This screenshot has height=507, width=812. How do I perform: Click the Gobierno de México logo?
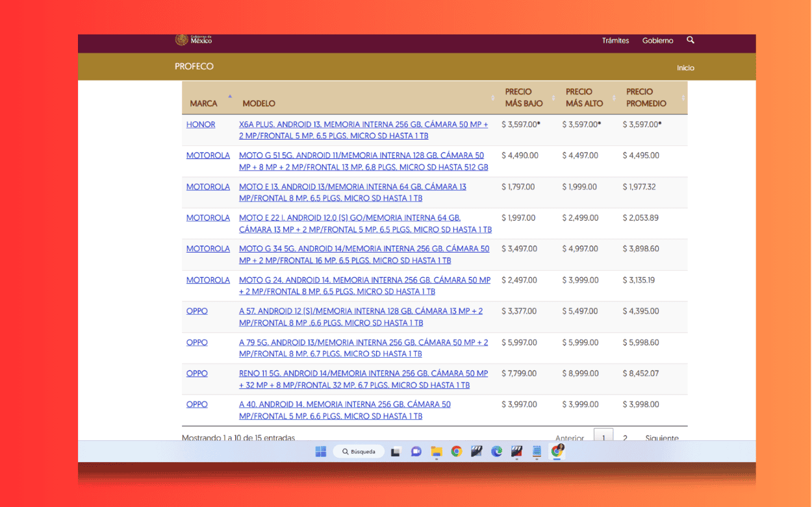tap(194, 40)
